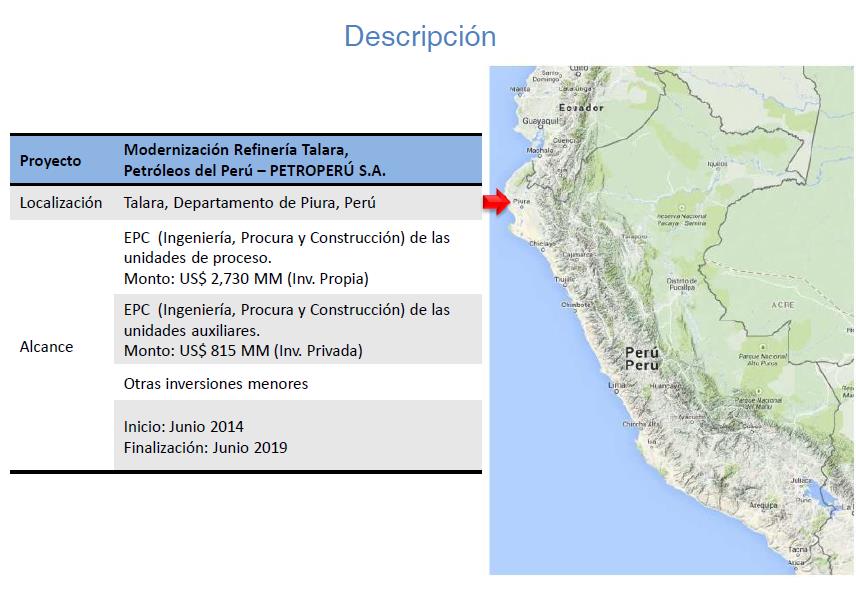This screenshot has height=589, width=856.
Task: Click the "Tarapoto" city label on map
Action: coord(634,236)
